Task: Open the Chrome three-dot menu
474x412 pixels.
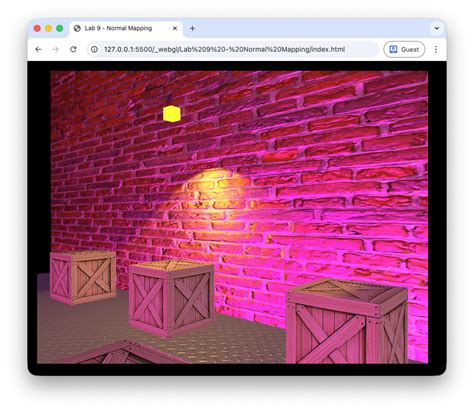Action: tap(436, 49)
